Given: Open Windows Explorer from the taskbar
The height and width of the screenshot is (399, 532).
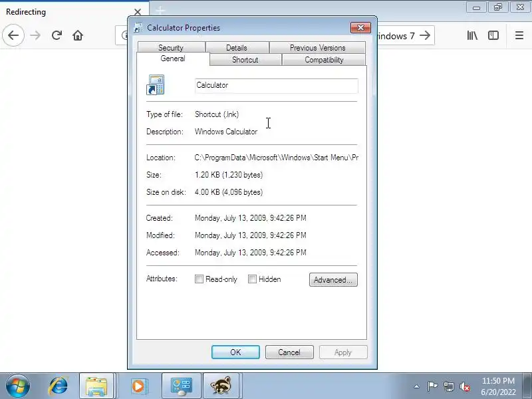Looking at the screenshot, I should [x=96, y=386].
